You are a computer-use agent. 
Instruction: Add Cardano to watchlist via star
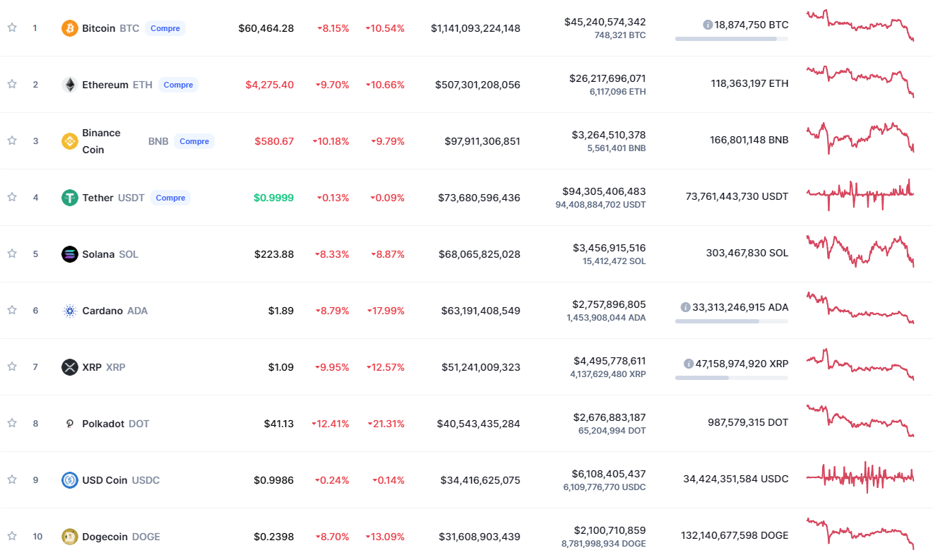click(x=12, y=310)
